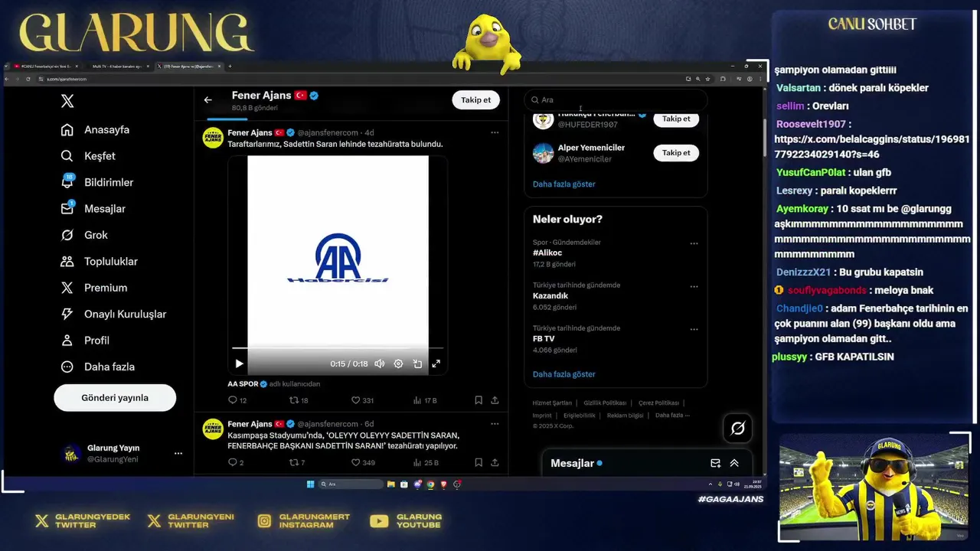Expand Daha fazla menu in sidebar

(98, 367)
